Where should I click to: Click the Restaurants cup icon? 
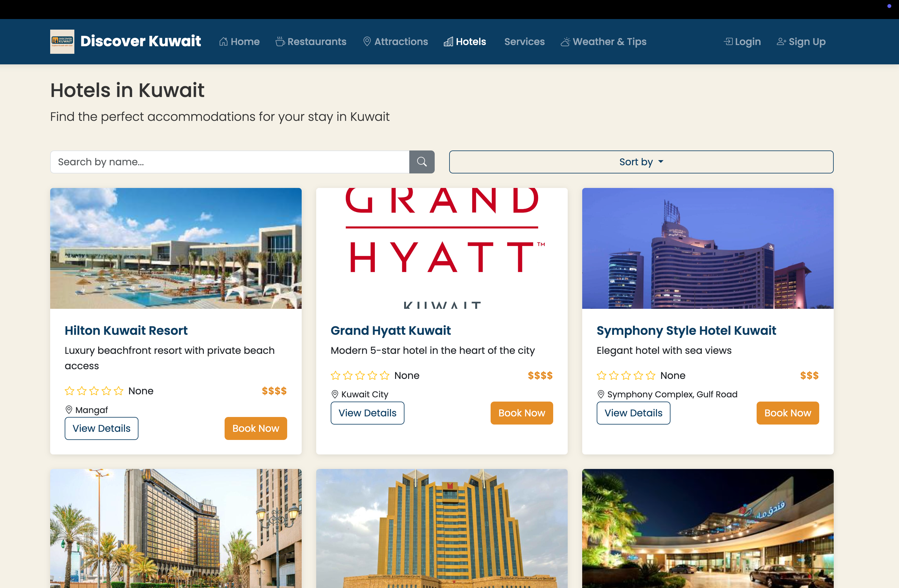click(x=280, y=41)
